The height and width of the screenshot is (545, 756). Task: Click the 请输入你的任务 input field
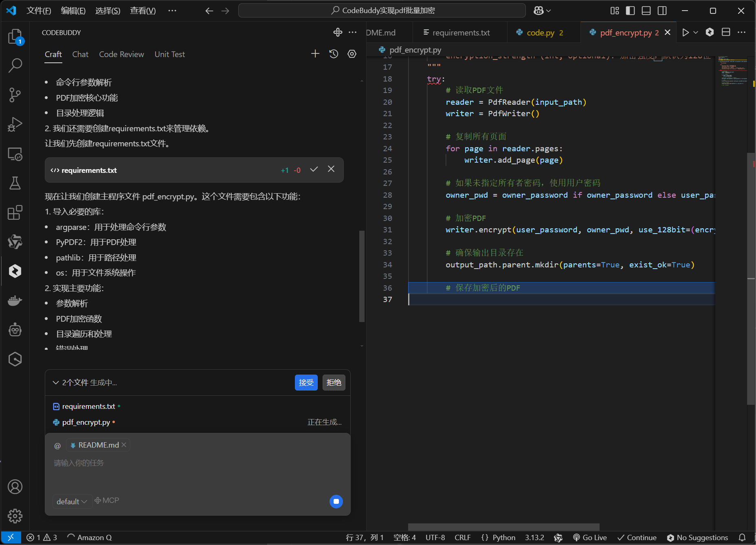pos(163,463)
